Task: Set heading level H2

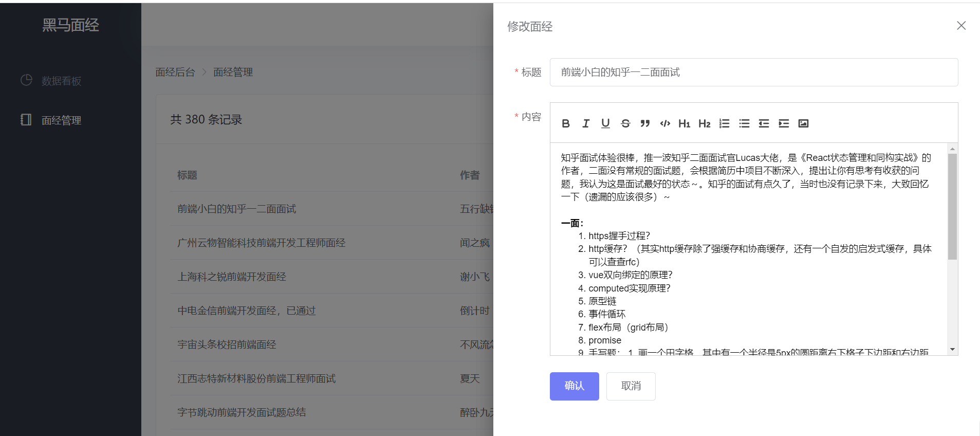Action: click(x=704, y=123)
